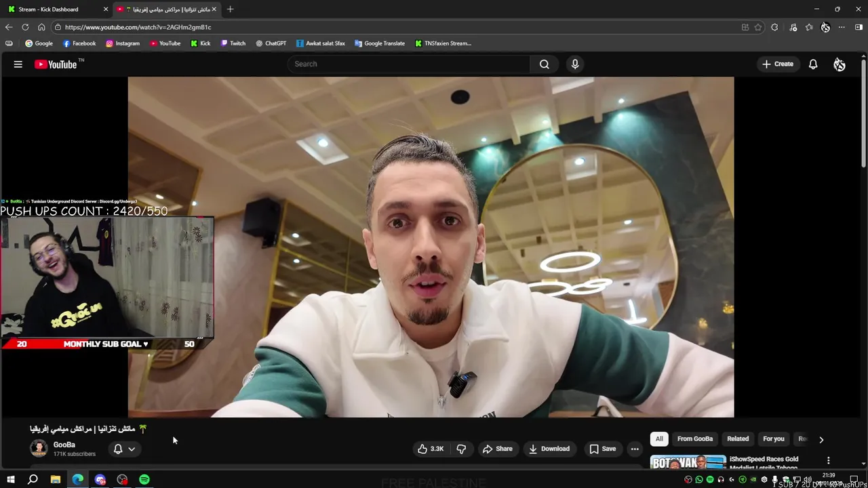Dislike the video with thumbs-down button
Viewport: 868px width, 488px height.
click(x=461, y=449)
